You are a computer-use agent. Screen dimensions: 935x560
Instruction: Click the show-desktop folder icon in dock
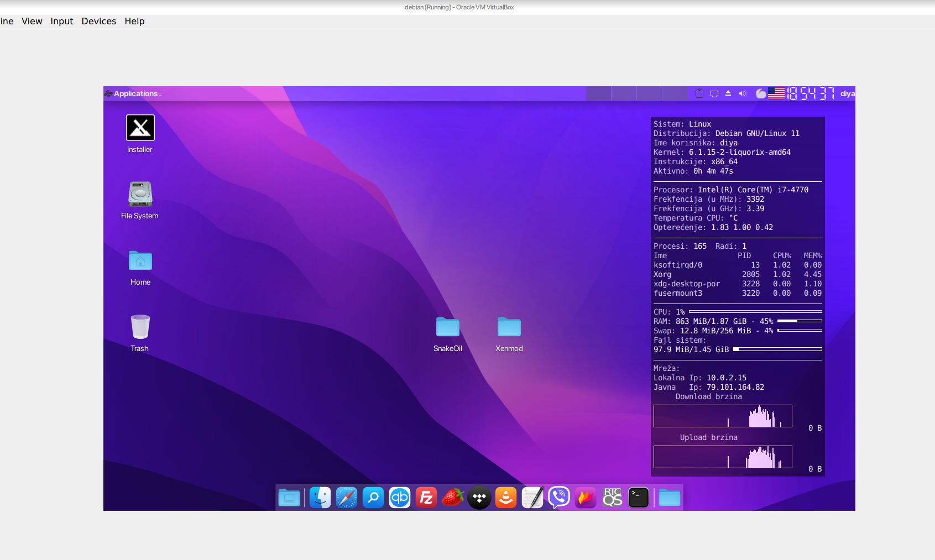[289, 498]
